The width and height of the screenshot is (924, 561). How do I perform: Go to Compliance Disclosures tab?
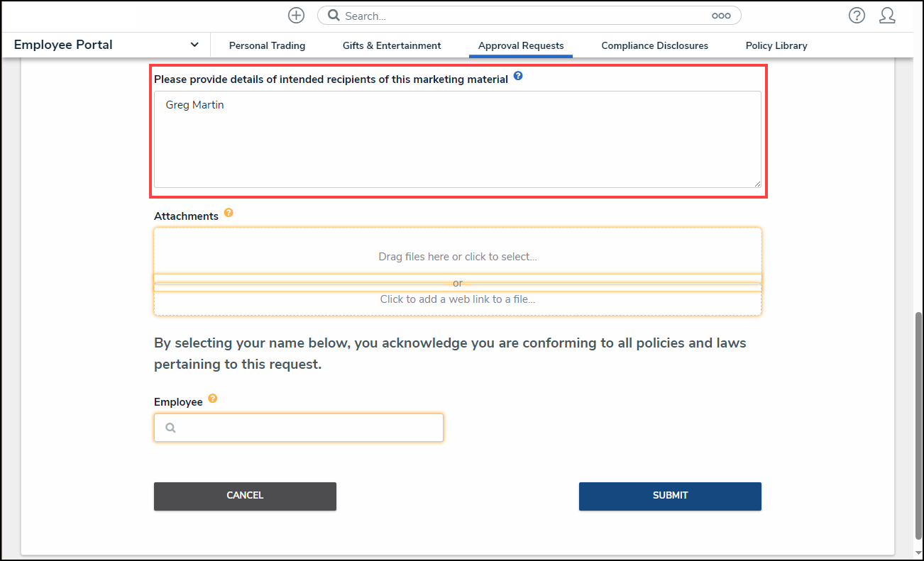coord(654,45)
